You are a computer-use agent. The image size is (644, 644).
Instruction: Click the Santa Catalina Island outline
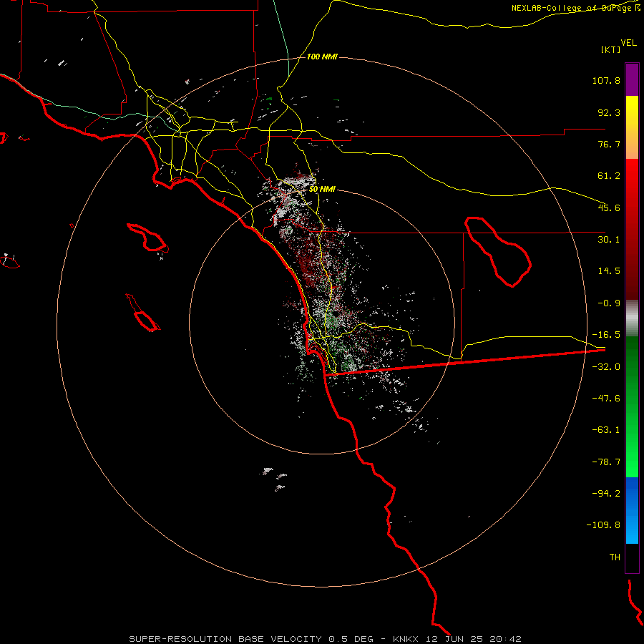pos(148,238)
